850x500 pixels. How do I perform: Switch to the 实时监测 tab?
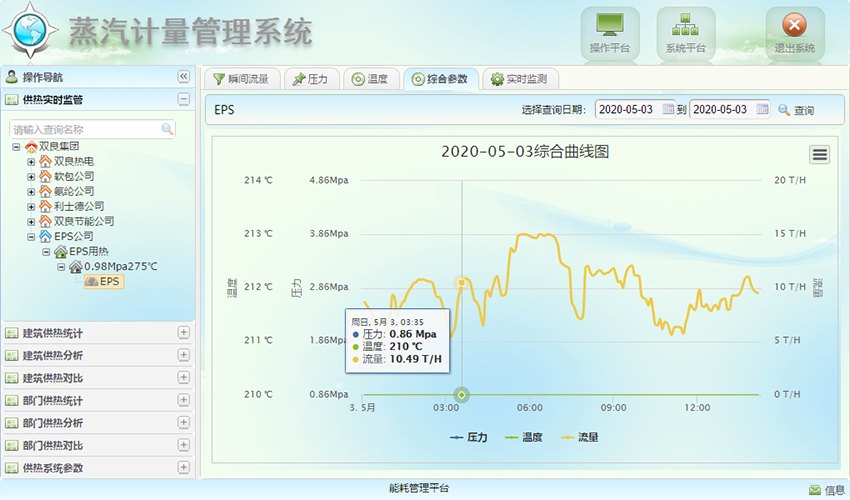point(521,79)
